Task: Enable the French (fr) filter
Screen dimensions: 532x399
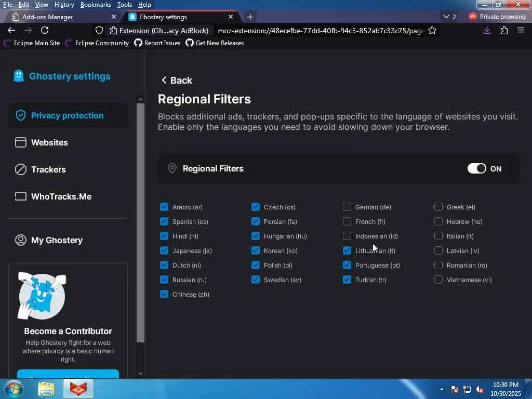Action: tap(347, 221)
